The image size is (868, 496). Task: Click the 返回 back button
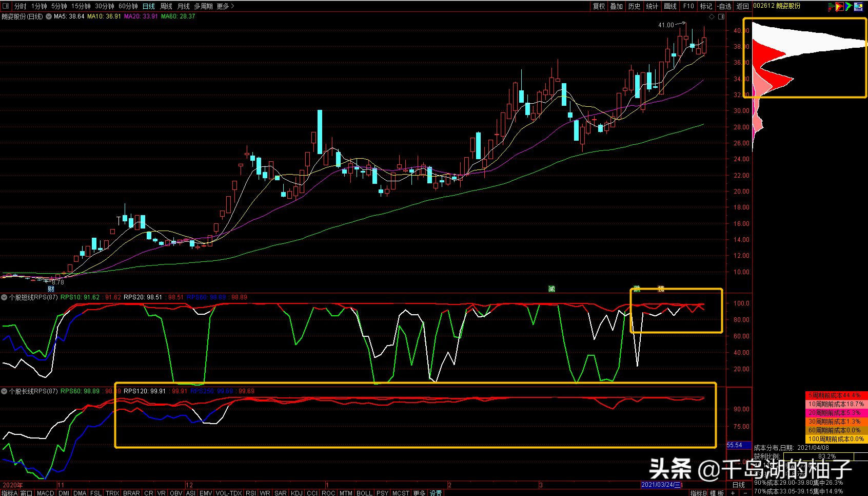[743, 6]
